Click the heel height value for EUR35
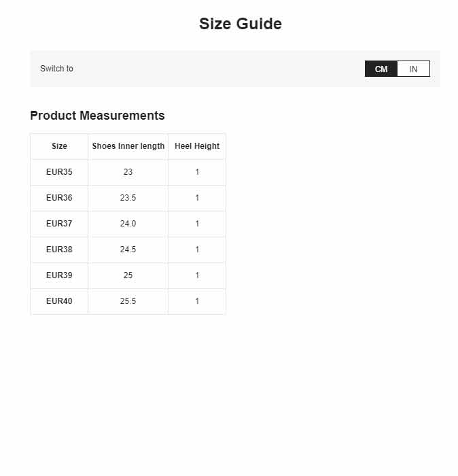 (x=197, y=172)
